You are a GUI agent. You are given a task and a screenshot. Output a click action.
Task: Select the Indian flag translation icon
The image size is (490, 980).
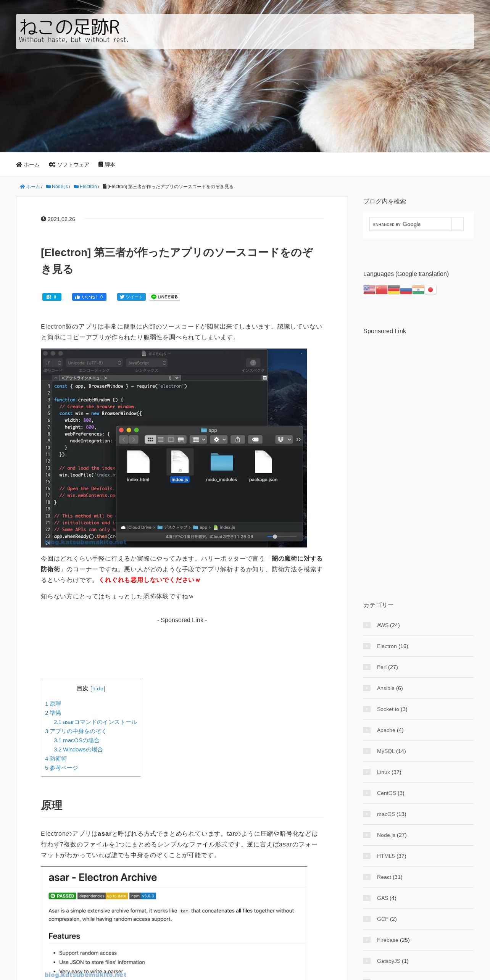418,290
